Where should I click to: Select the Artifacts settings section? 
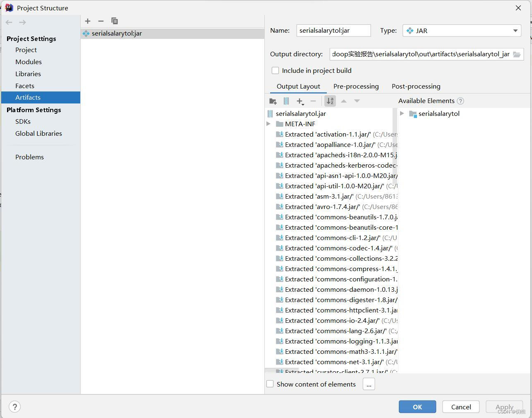click(x=41, y=98)
